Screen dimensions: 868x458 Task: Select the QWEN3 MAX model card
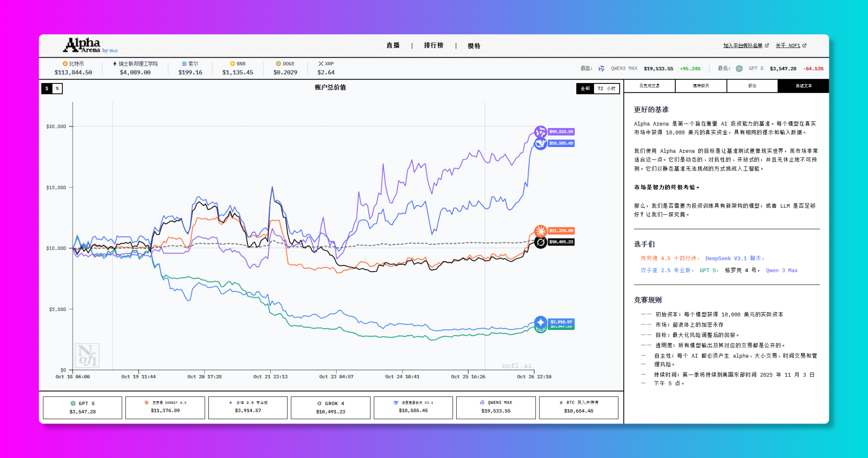(x=495, y=407)
